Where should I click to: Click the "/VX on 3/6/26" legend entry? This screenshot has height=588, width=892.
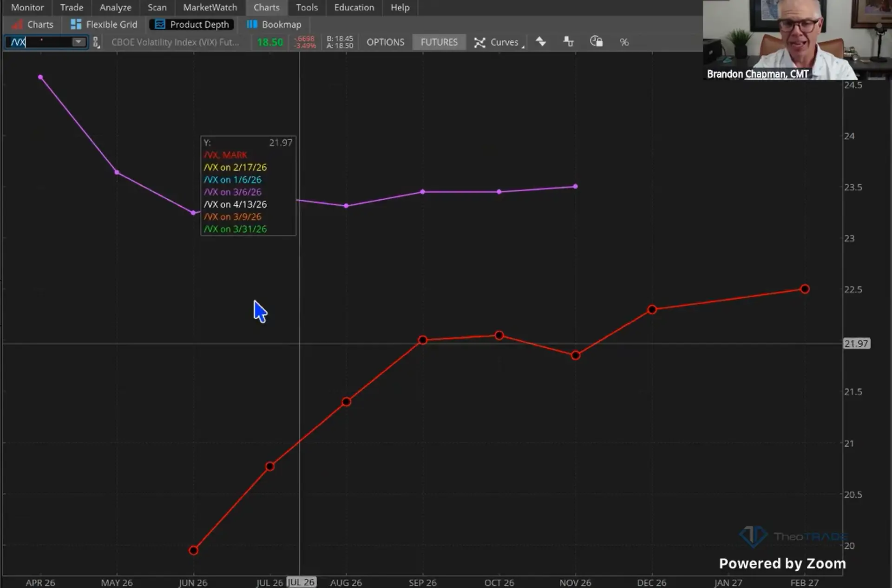tap(232, 192)
